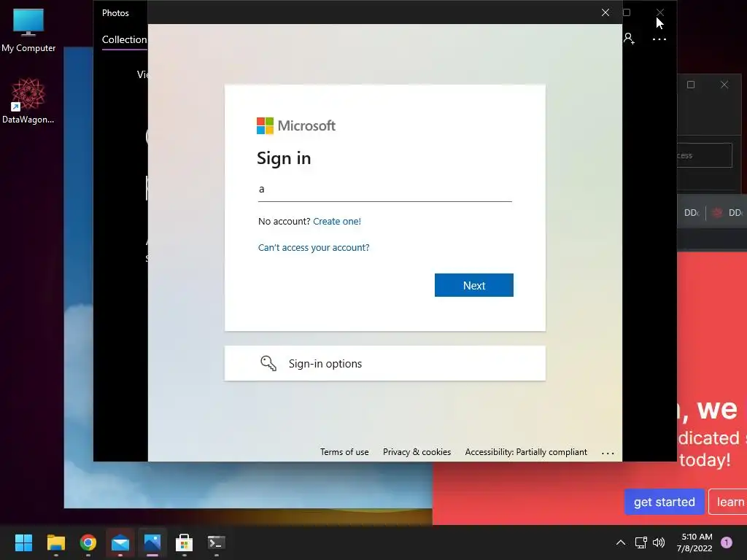Select the second 'DD' tab with red icon
The image size is (747, 560).
728,213
